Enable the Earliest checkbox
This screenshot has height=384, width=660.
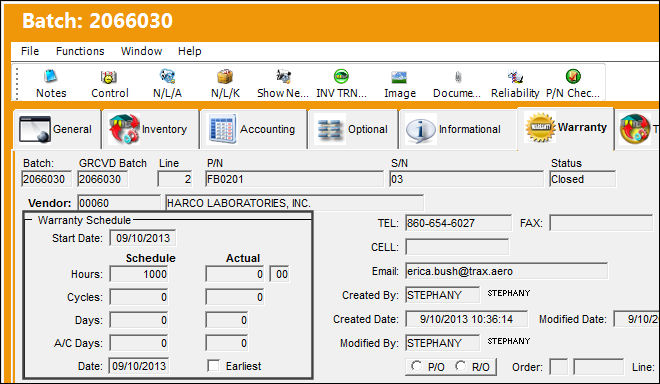(x=214, y=365)
